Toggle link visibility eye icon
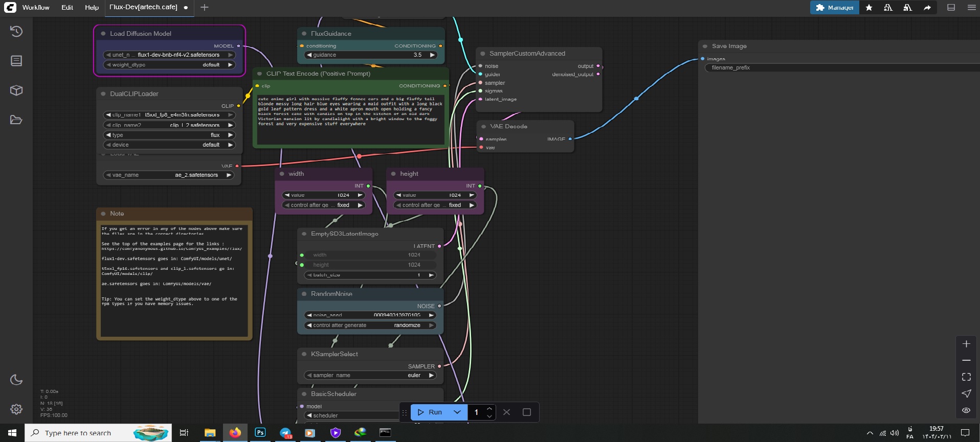Viewport: 980px width, 442px height. (966, 410)
